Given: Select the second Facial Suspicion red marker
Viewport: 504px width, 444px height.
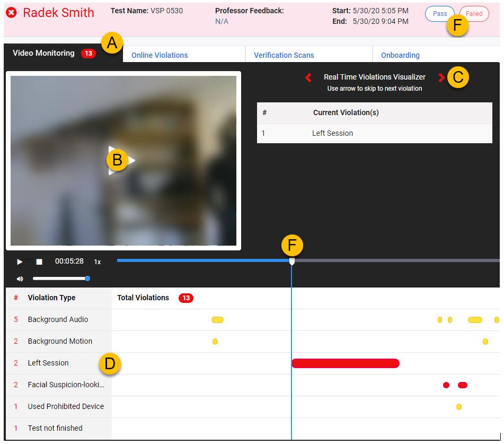Looking at the screenshot, I should coord(463,385).
